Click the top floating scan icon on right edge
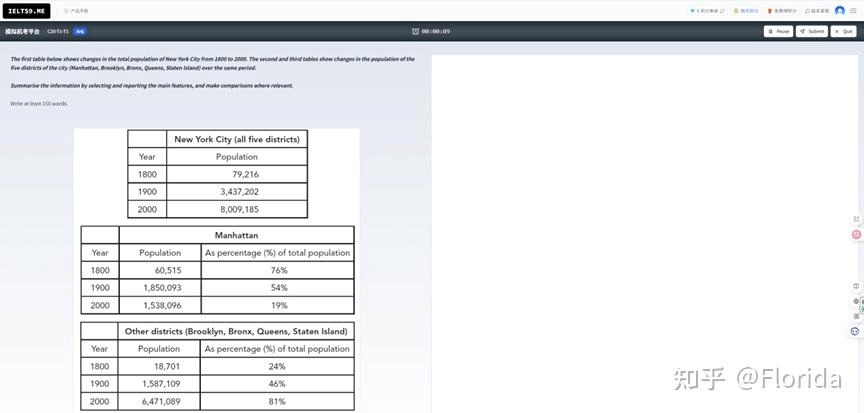Screen dimensions: 864x413 (856, 219)
